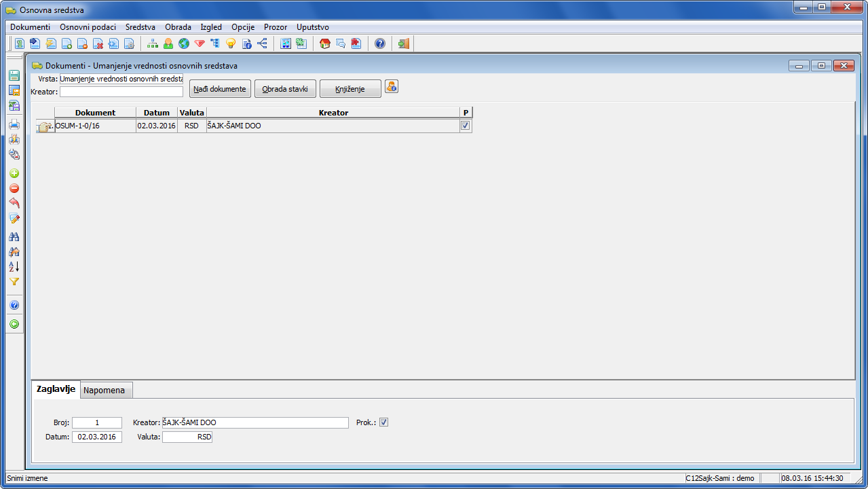Click the red minus delete icon
Screen dimensions: 868x489
[14, 189]
